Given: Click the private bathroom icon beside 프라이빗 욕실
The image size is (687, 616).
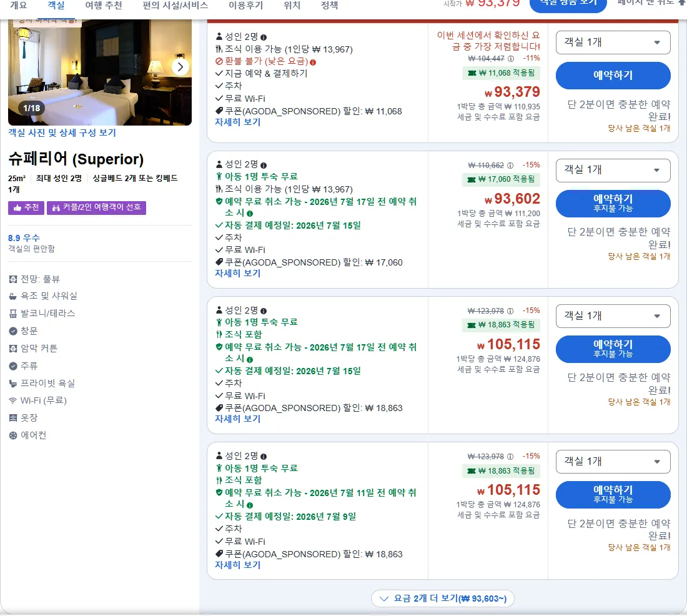Looking at the screenshot, I should (13, 384).
